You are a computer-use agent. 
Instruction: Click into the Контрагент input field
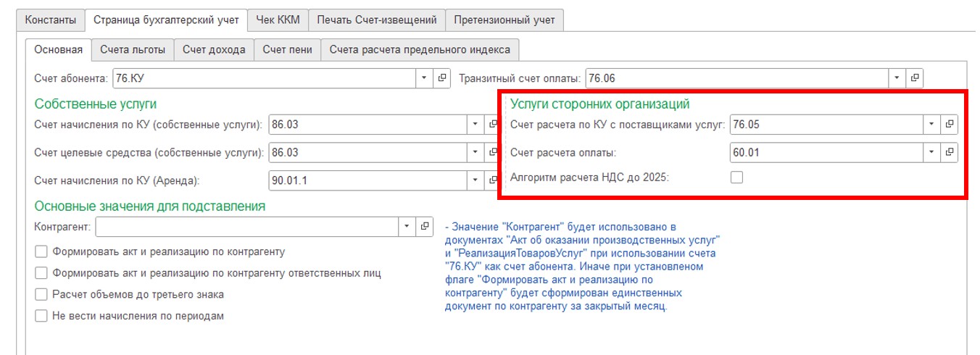pyautogui.click(x=247, y=227)
